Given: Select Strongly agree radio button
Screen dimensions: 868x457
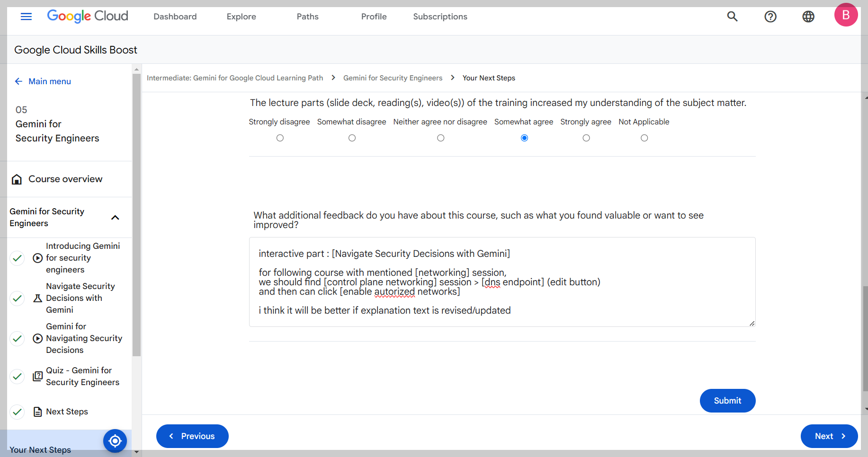Looking at the screenshot, I should [586, 138].
